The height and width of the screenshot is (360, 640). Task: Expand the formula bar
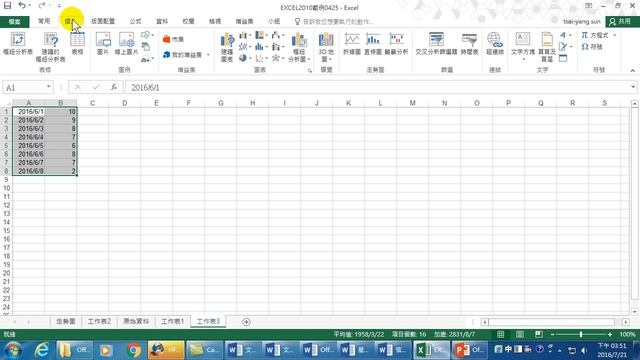(x=633, y=87)
